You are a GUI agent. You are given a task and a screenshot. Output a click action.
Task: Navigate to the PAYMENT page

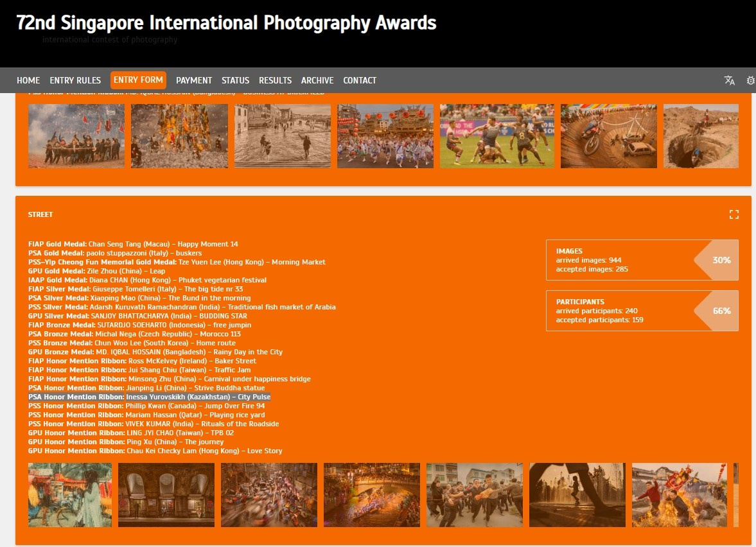193,80
